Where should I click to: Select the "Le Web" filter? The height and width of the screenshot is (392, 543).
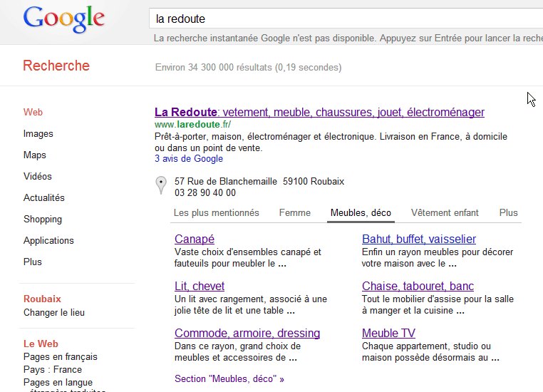point(41,344)
